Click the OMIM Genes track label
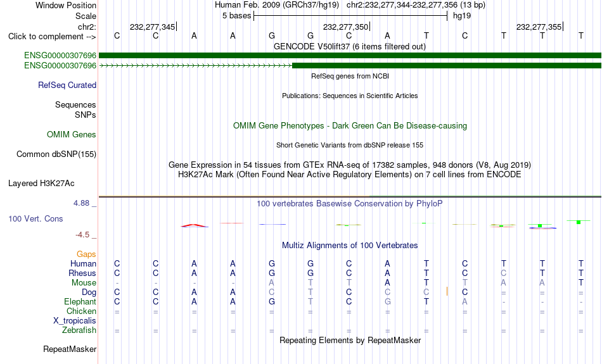The image size is (602, 364). point(72,135)
